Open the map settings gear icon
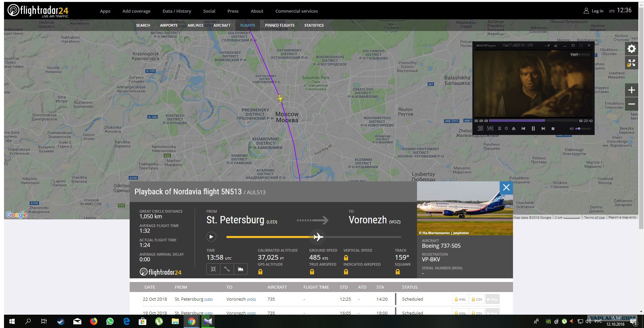 tap(631, 49)
